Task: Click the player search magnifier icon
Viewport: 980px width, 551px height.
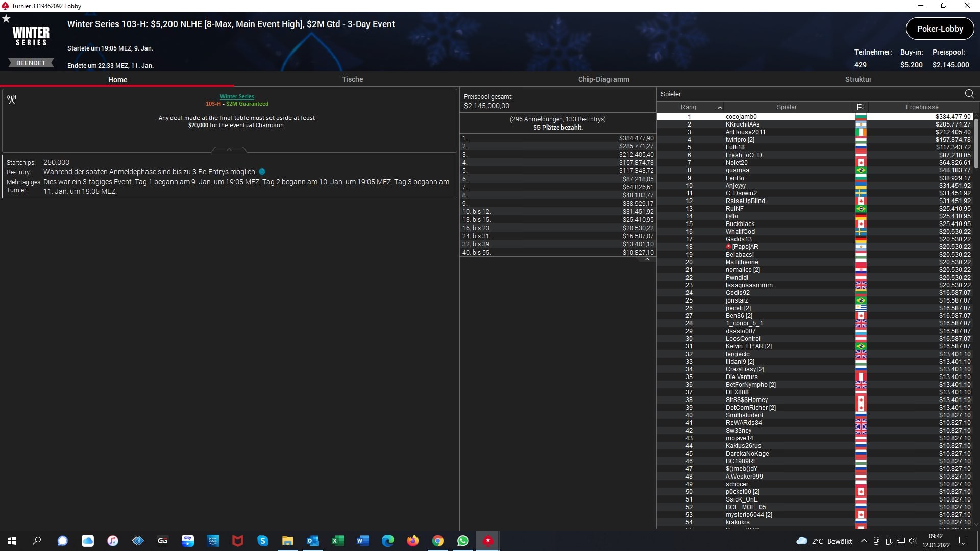Action: click(969, 94)
